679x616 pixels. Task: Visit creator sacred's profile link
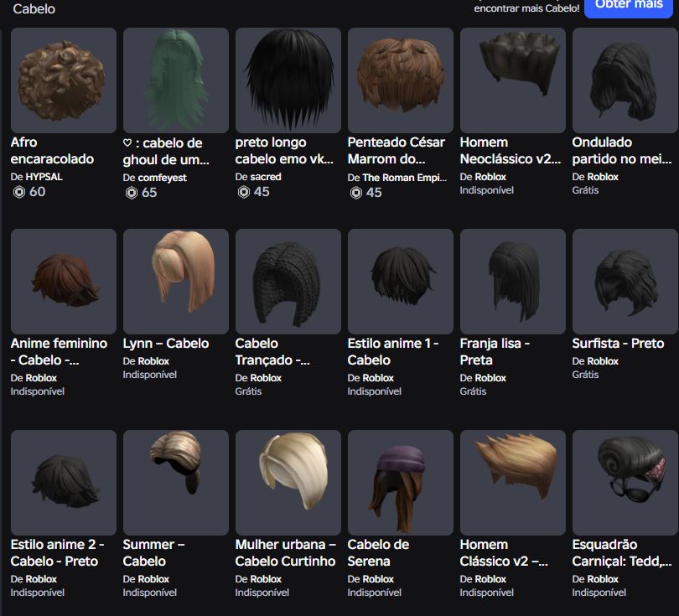(266, 177)
